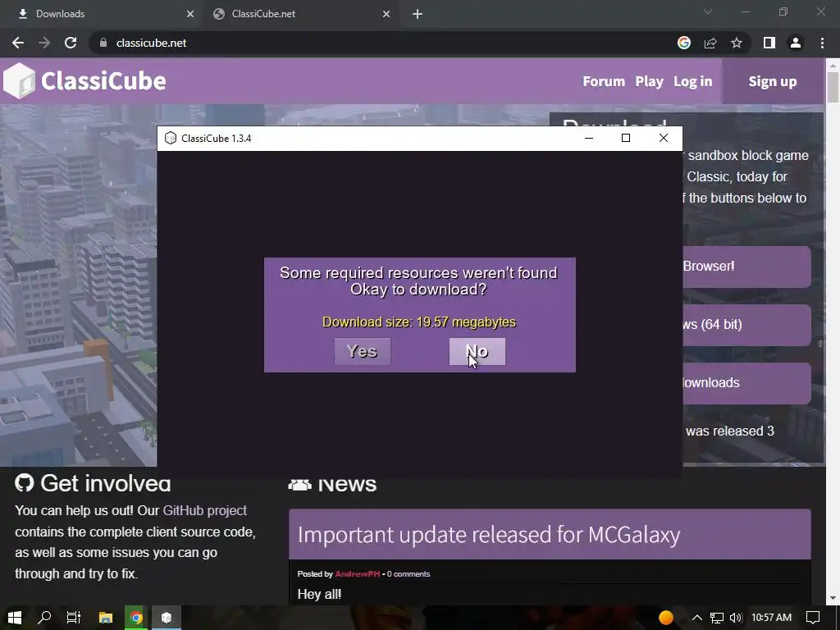
Task: Open a new browser tab
Action: coord(418,14)
